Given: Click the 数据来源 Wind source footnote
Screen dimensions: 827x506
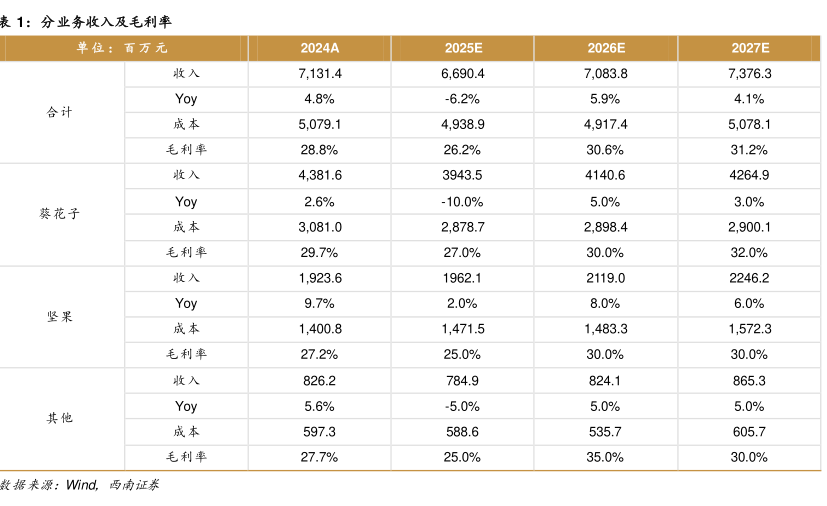Looking at the screenshot, I should click(x=80, y=485).
